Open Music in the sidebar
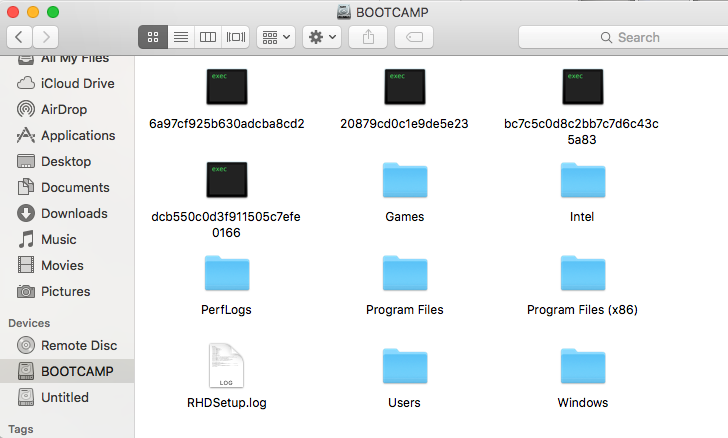This screenshot has height=438, width=728. 67,239
